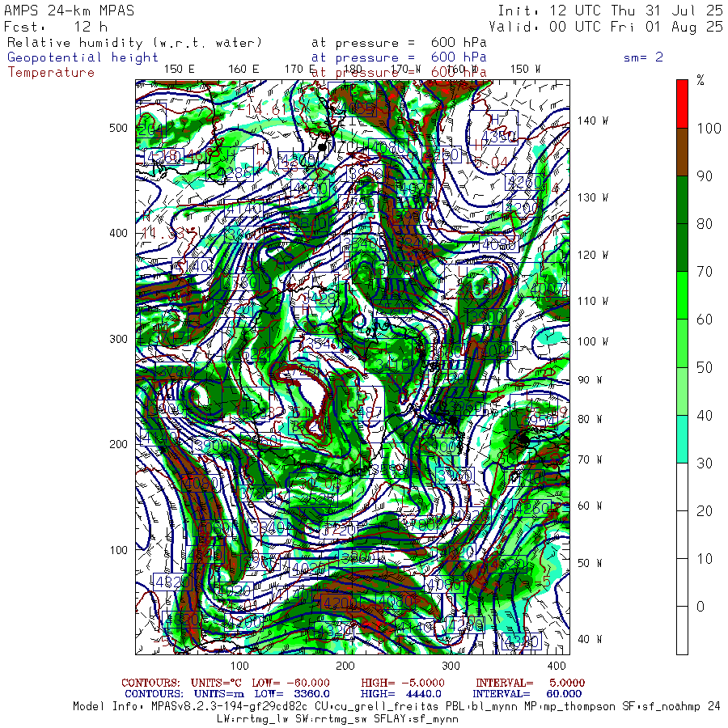Click the red "INTERVAL= 5.0000" value
This screenshot has width=728, height=728.
(x=530, y=683)
